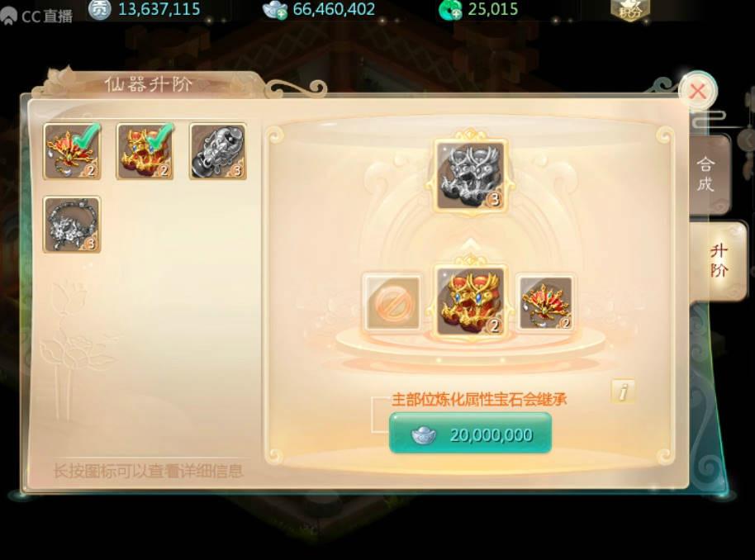Choose the silver chain bracelet tier-3 item
This screenshot has height=560, width=755.
pyautogui.click(x=72, y=225)
